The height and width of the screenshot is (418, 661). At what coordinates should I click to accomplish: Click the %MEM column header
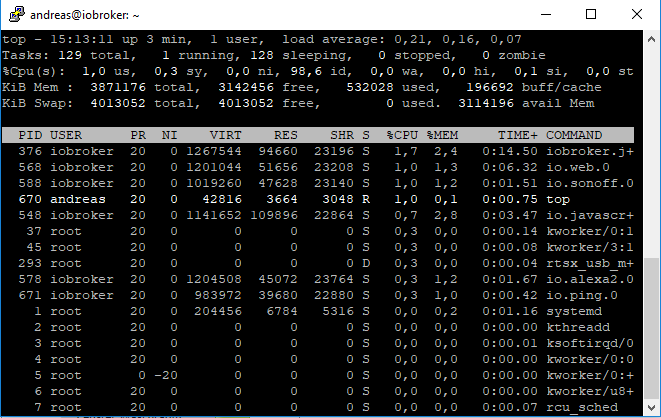click(443, 135)
